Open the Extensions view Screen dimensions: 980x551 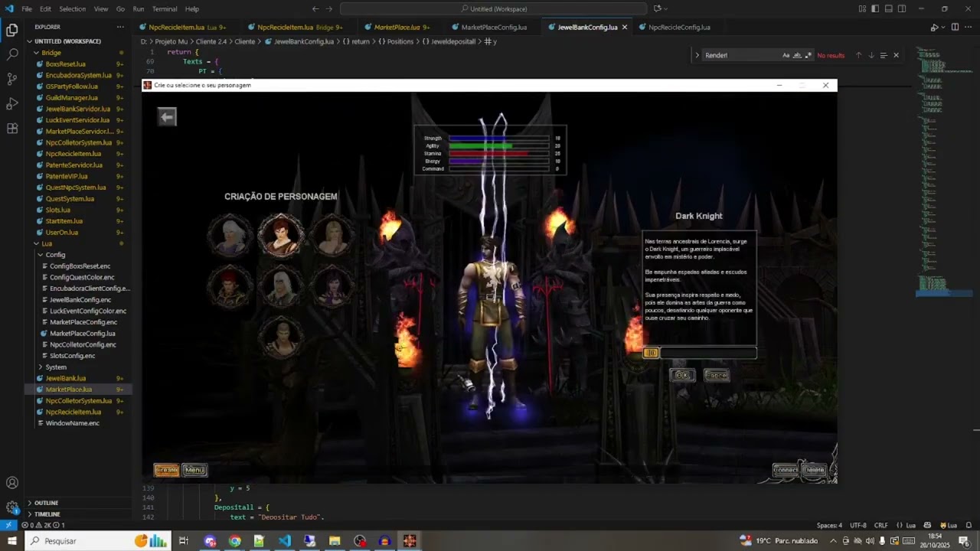(x=12, y=128)
